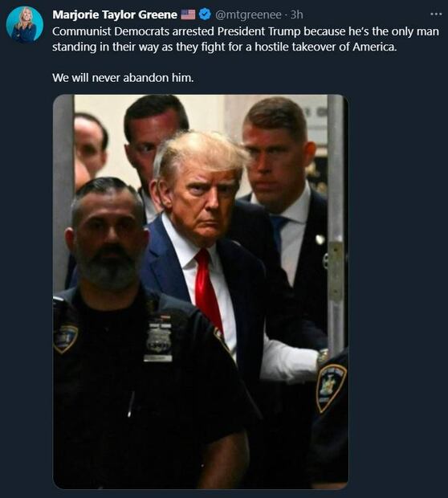The width and height of the screenshot is (448, 498).
Task: Click tweet text starting with Communist Democrats
Action: tap(246, 39)
